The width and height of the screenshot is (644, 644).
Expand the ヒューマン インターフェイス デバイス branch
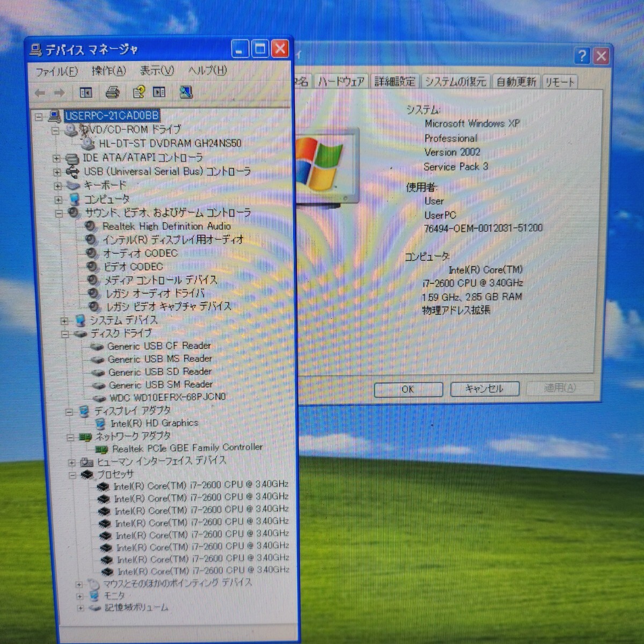pyautogui.click(x=71, y=462)
